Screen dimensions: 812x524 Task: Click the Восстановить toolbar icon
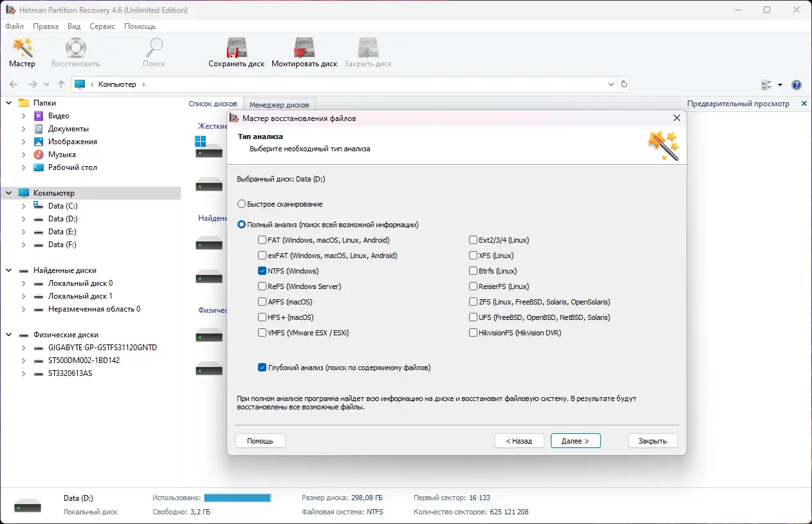click(76, 48)
